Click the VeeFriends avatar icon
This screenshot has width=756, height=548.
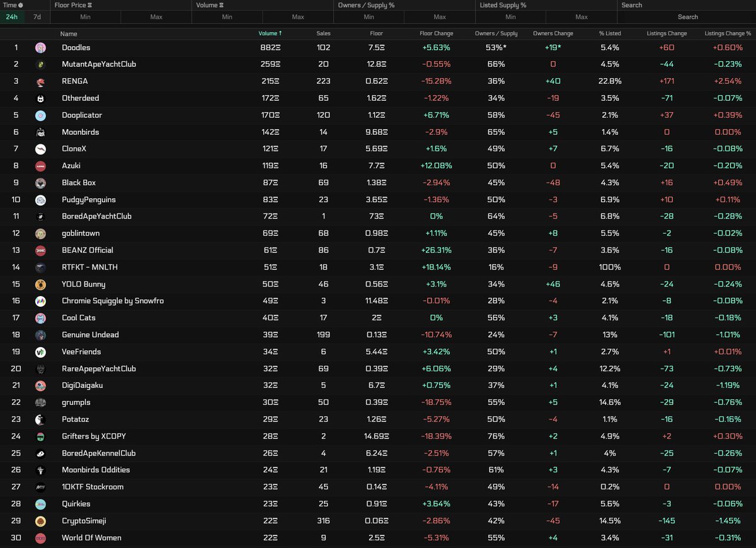40,352
